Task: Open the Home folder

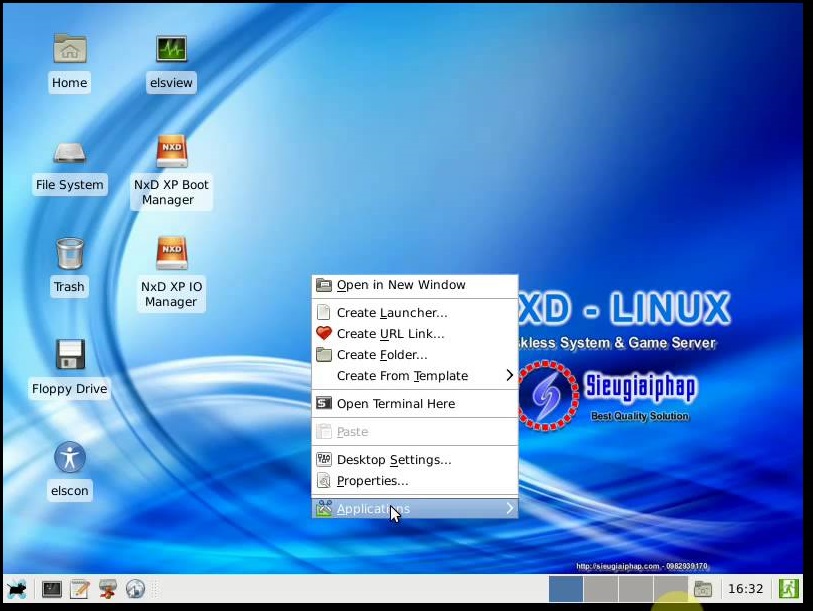Action: (x=69, y=47)
